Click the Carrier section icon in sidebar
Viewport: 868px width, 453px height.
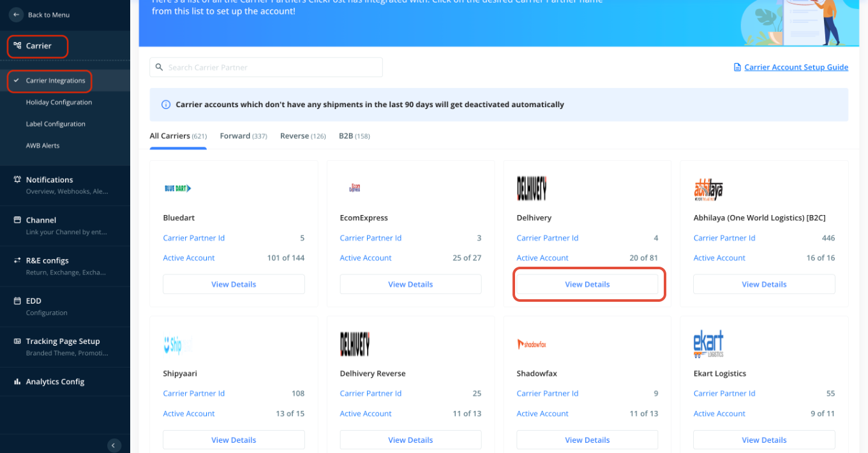[17, 46]
